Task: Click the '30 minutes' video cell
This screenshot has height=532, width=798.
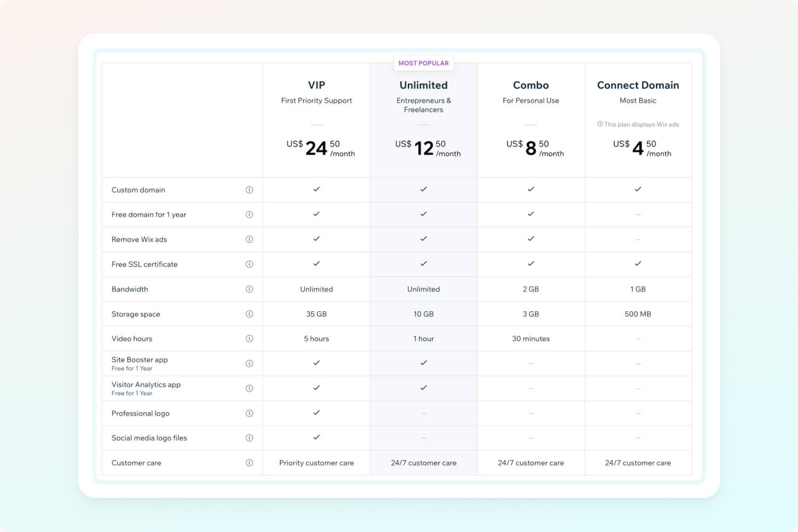Action: point(531,339)
